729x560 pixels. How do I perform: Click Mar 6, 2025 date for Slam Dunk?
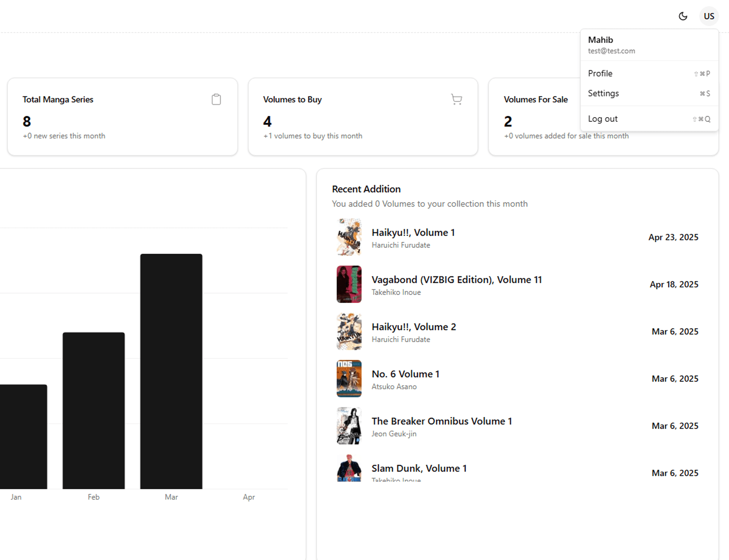(x=675, y=473)
